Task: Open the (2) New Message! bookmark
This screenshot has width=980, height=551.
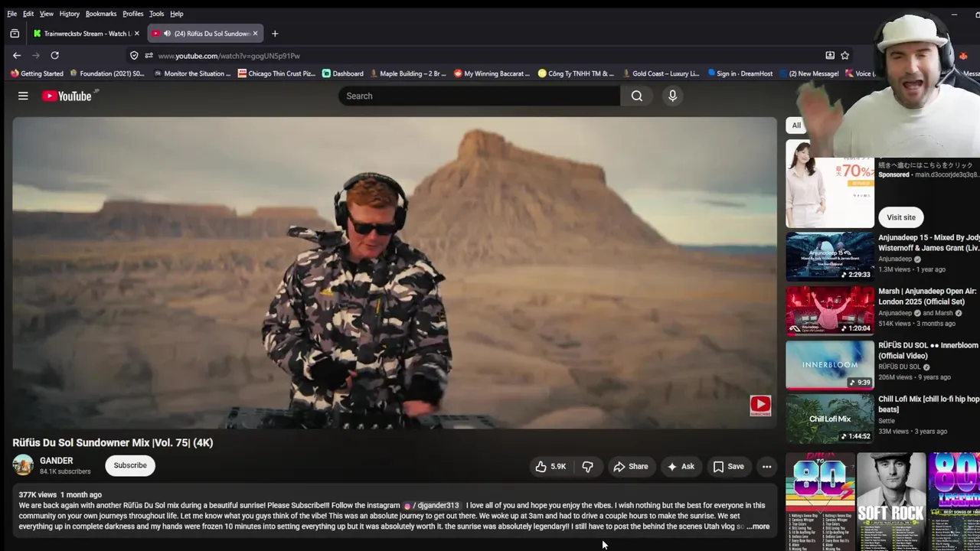Action: click(808, 73)
